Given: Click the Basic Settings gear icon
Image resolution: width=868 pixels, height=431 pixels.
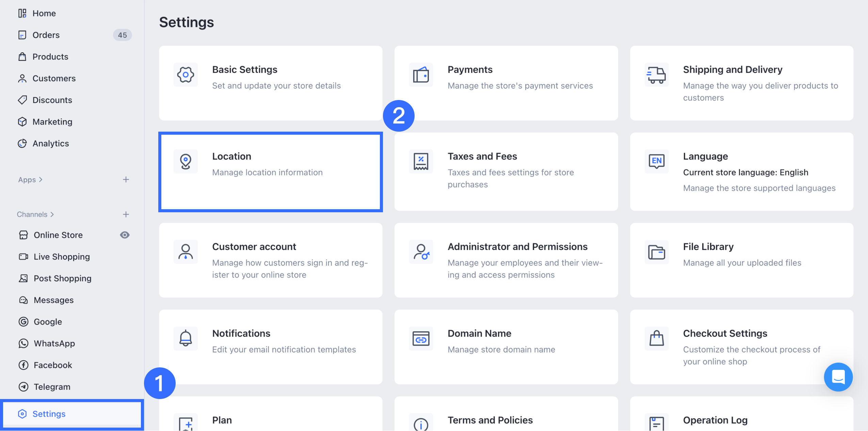Looking at the screenshot, I should (186, 74).
